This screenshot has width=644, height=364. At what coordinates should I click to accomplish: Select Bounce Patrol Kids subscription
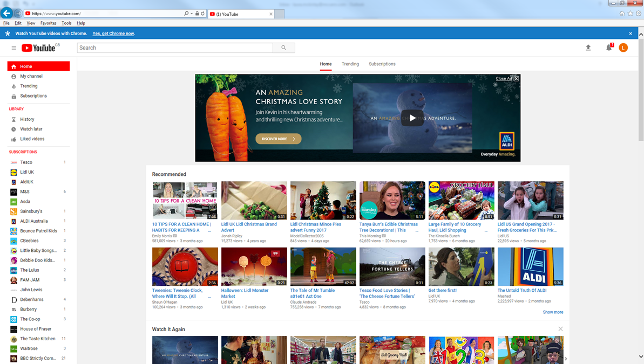[39, 231]
